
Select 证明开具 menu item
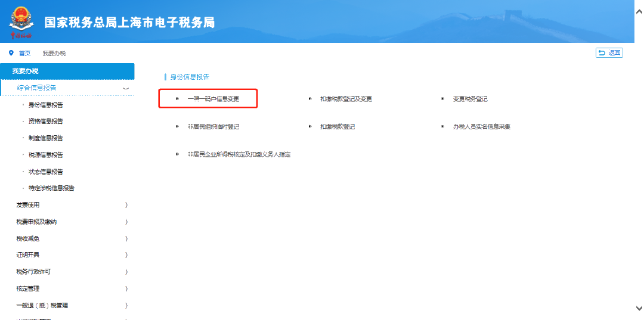[28, 255]
